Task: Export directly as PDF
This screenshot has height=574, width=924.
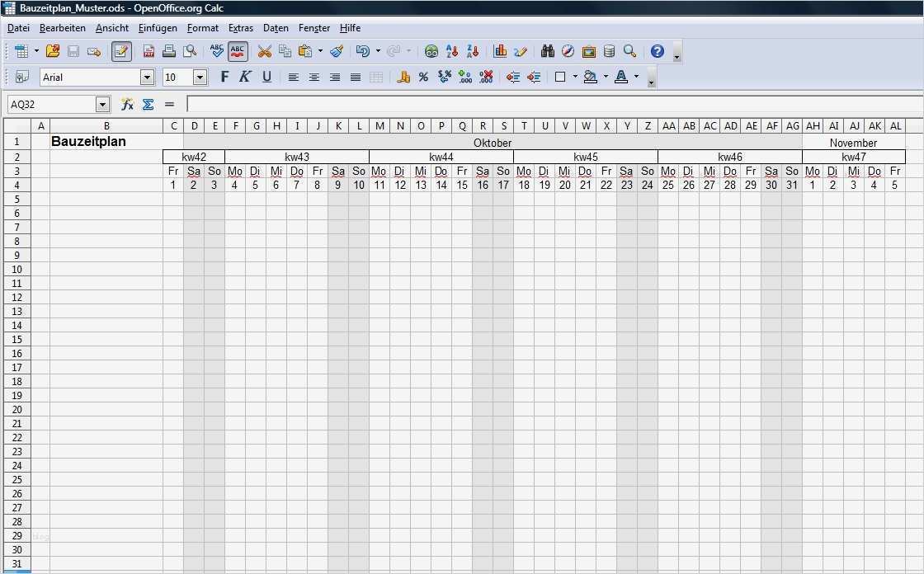Action: pyautogui.click(x=148, y=51)
